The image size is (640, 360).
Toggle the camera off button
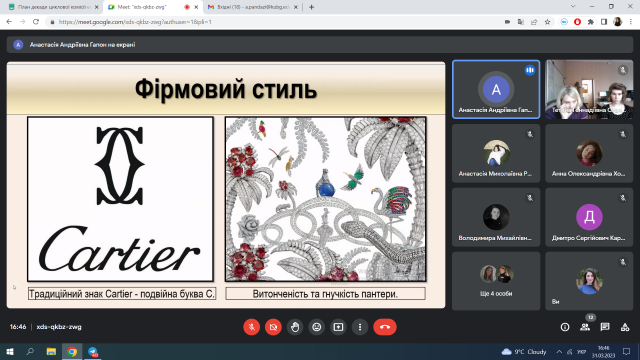coord(273,327)
